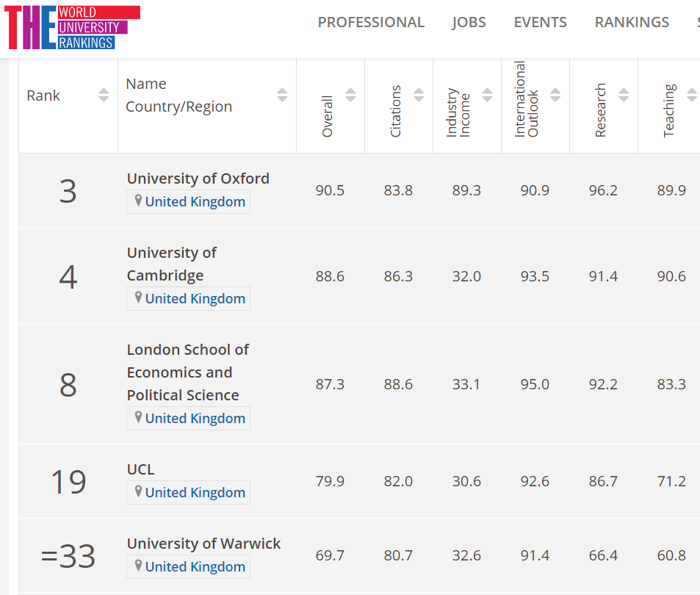Screen dimensions: 700x595
Task: Click the THE World University Rankings logo
Action: point(72,27)
